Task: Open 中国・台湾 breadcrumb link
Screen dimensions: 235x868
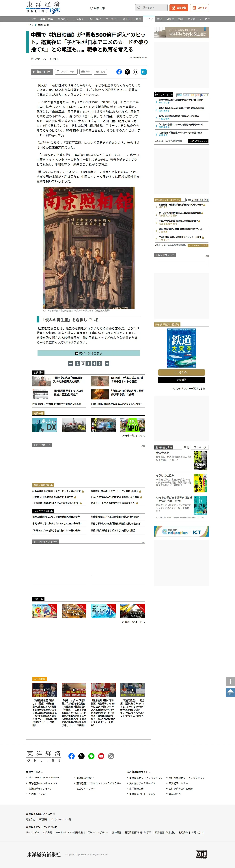Action: point(43,25)
